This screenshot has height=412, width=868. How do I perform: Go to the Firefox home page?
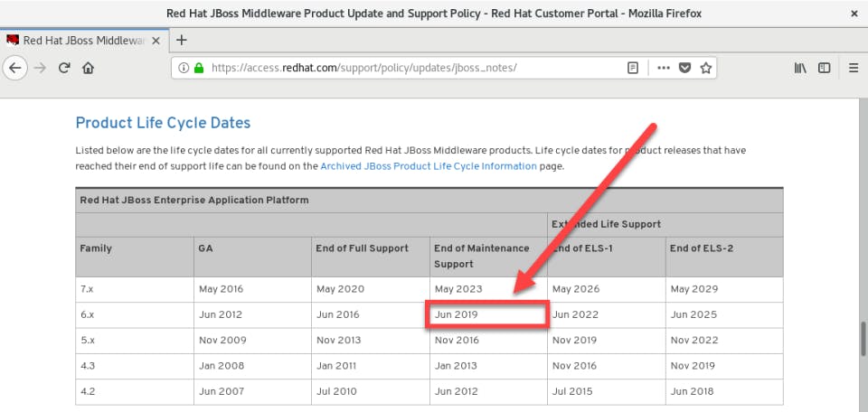[x=89, y=68]
